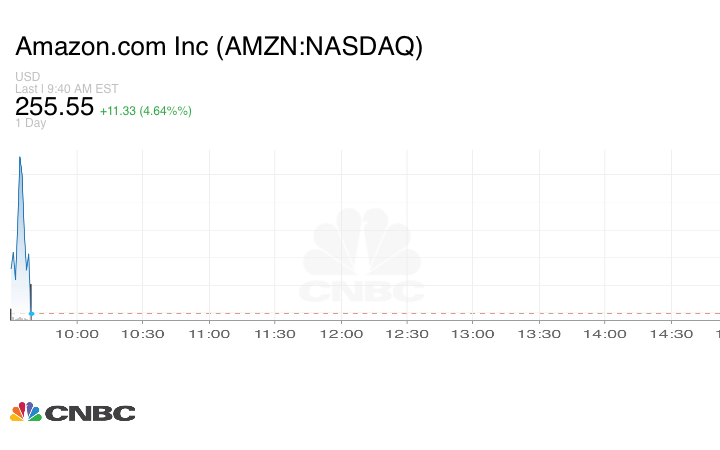Click the 13:00 time axis label
Viewport: 720px width, 450px height.
point(473,334)
